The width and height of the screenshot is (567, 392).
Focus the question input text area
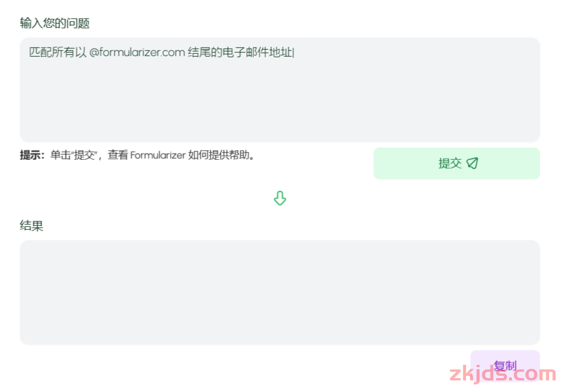[280, 90]
